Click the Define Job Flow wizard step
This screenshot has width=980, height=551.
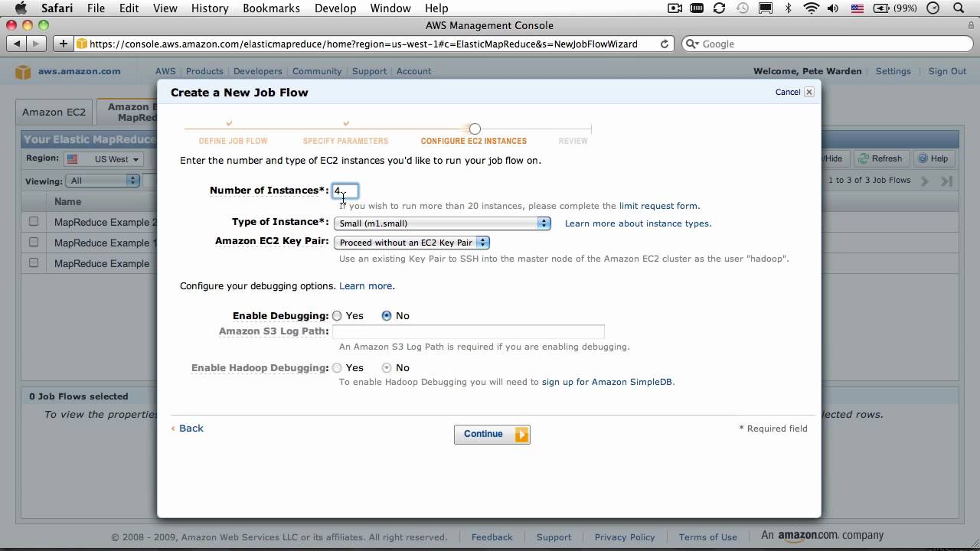(233, 141)
